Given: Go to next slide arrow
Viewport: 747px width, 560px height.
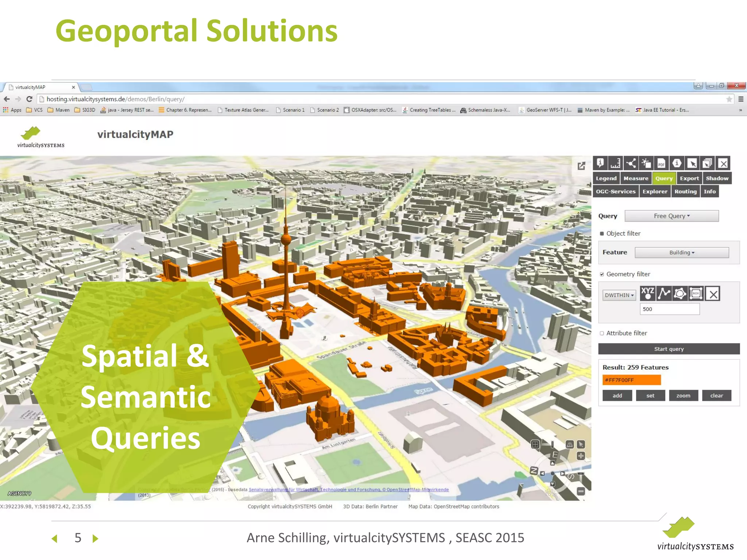Looking at the screenshot, I should click(x=96, y=538).
